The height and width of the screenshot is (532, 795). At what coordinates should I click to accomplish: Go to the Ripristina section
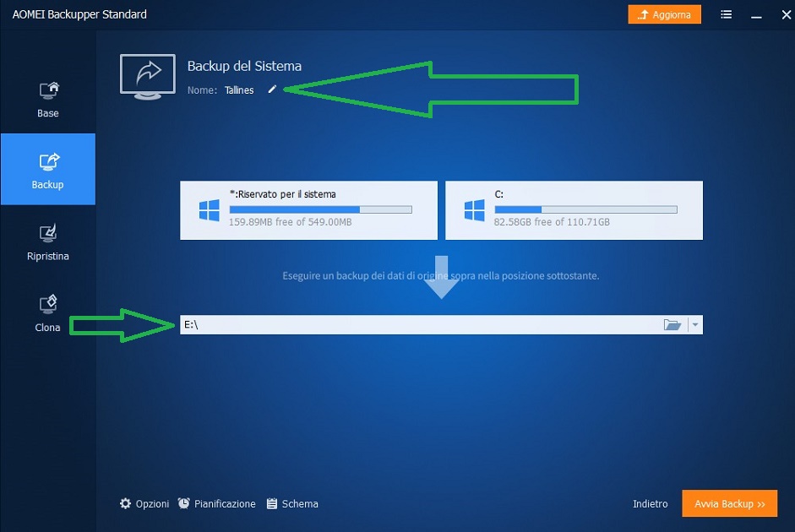[x=48, y=242]
